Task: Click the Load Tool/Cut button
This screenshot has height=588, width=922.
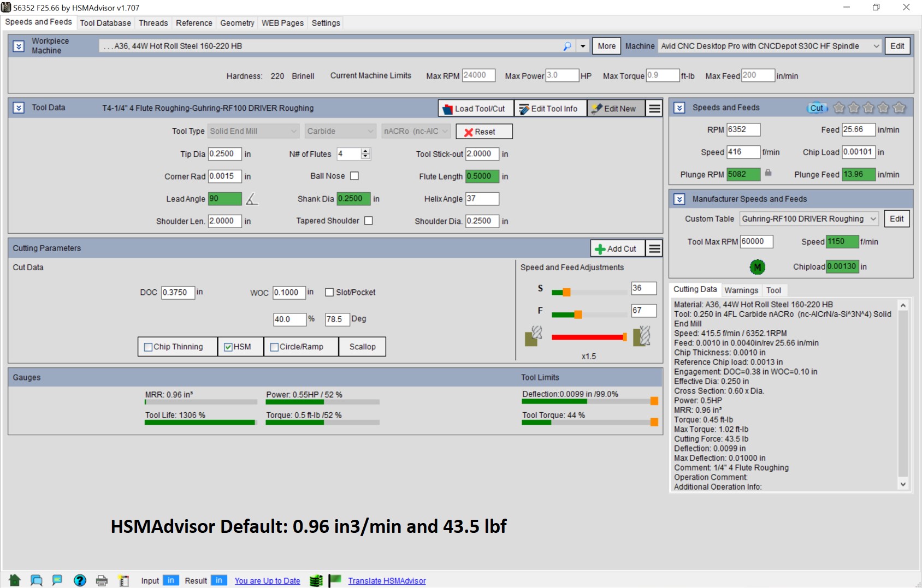Action: pos(476,109)
